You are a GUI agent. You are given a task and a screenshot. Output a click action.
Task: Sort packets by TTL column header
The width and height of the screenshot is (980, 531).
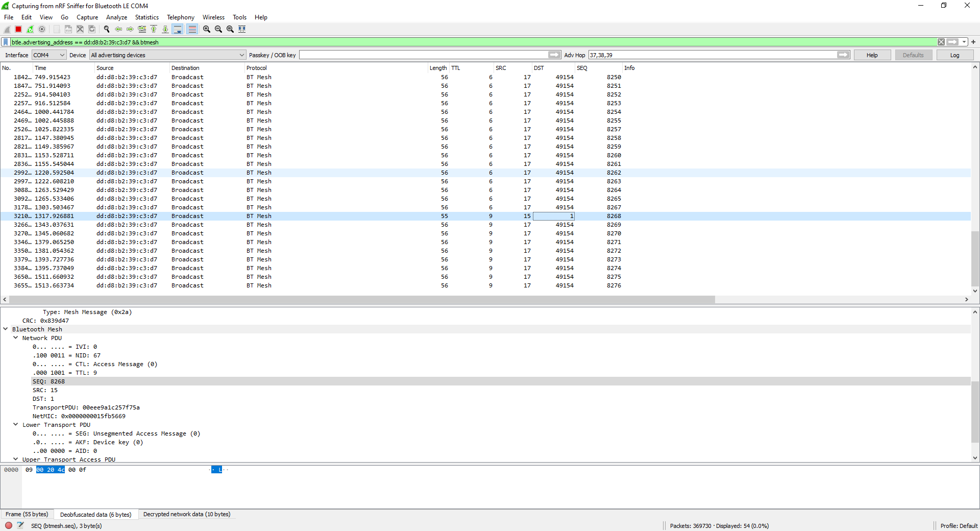(x=471, y=68)
